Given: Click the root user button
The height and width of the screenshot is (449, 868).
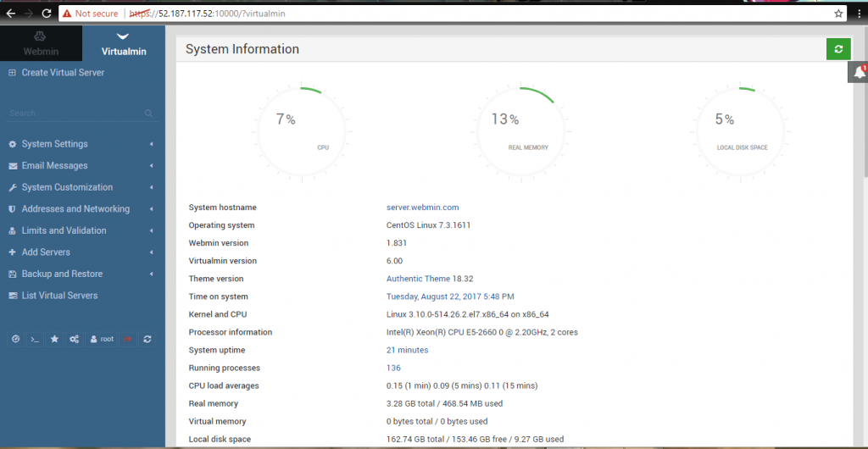Looking at the screenshot, I should point(102,339).
